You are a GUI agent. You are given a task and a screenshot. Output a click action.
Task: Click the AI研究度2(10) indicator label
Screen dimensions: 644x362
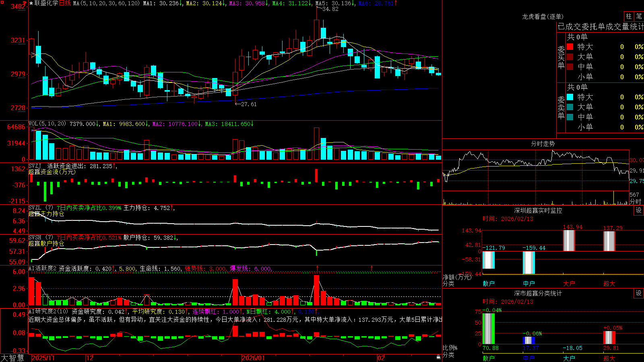tap(48, 311)
